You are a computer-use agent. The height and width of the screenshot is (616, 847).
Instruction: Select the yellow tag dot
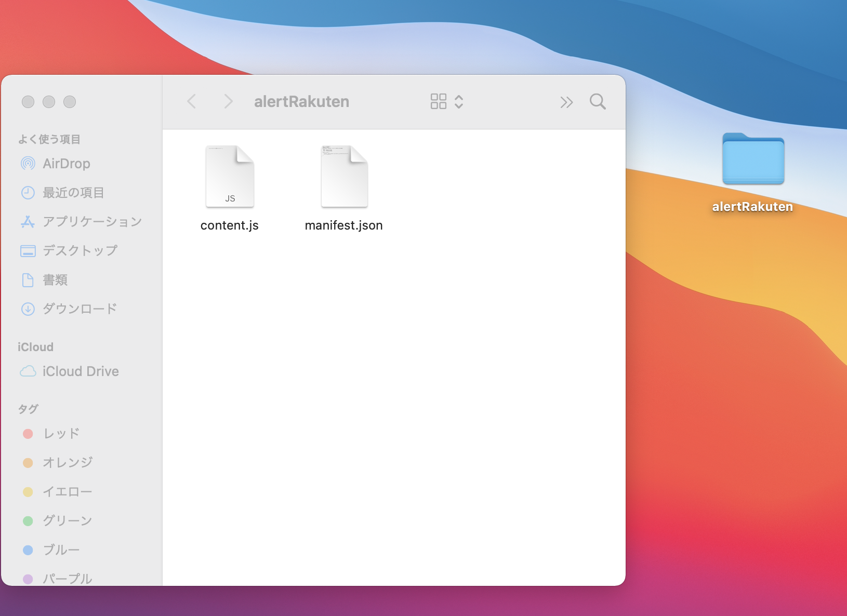coord(28,492)
